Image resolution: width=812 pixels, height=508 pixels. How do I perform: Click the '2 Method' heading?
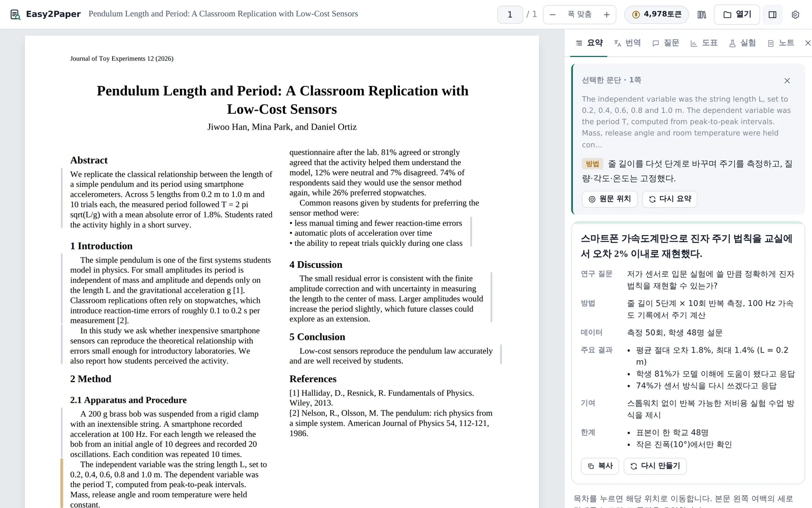(x=91, y=379)
